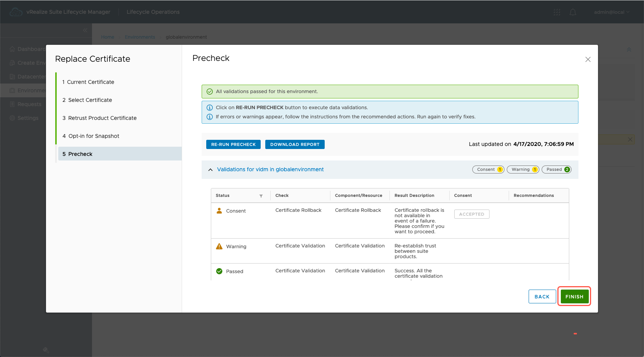Filter by the Passed badge

[x=556, y=169]
